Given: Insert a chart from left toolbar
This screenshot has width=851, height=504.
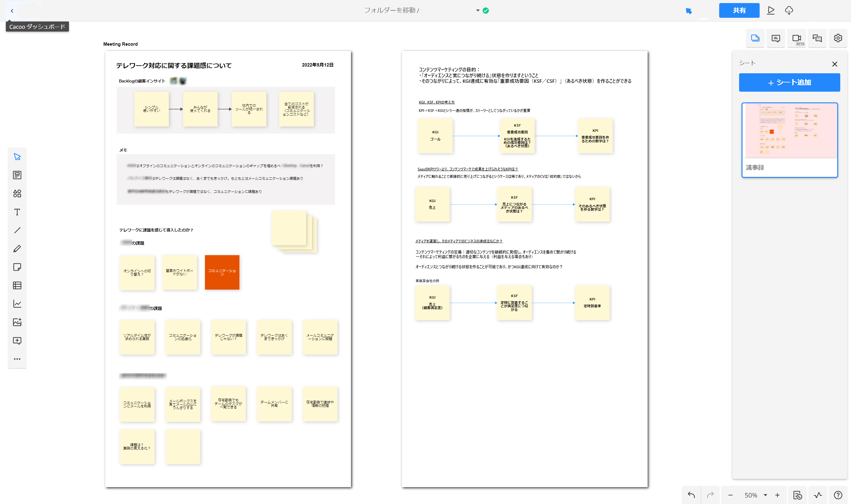Looking at the screenshot, I should (17, 304).
